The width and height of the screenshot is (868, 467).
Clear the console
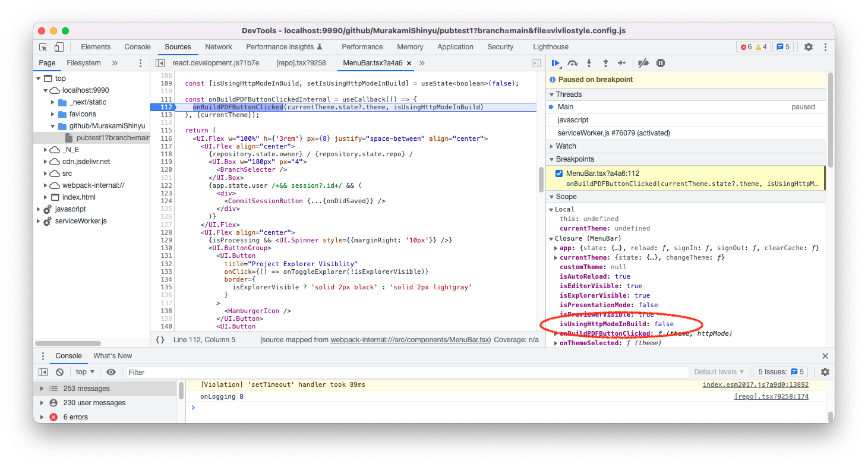click(59, 372)
